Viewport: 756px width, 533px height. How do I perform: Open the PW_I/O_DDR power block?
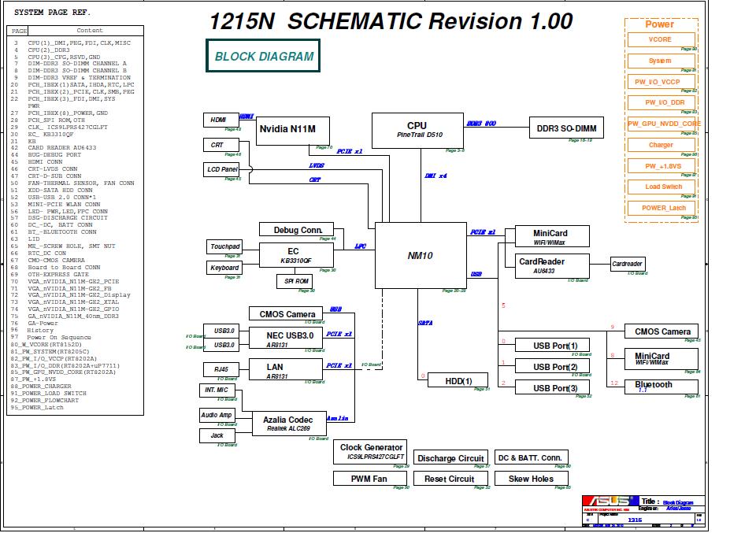pos(661,102)
